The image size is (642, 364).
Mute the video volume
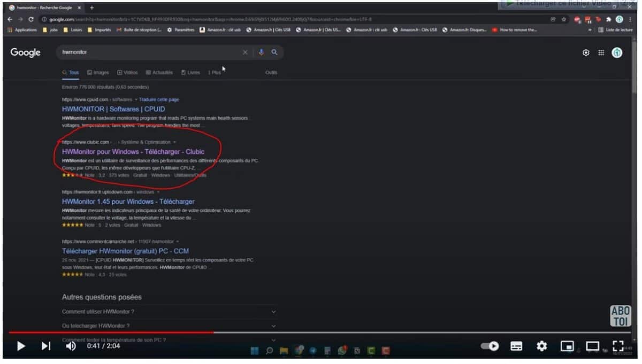click(x=71, y=346)
